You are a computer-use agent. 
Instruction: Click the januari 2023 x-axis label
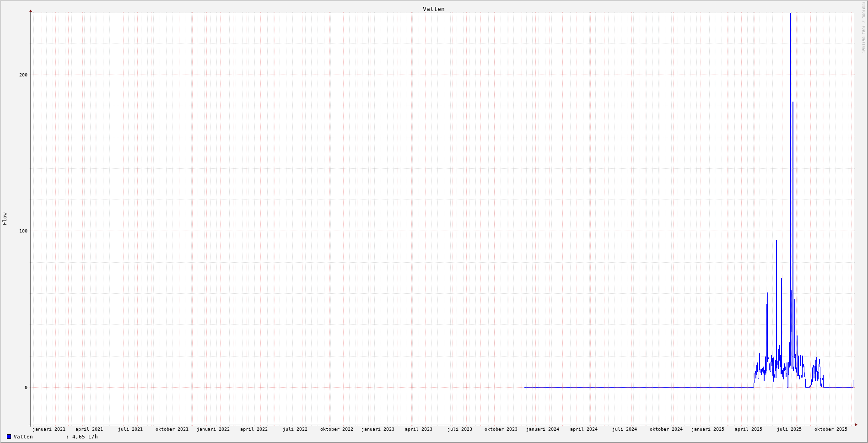click(x=378, y=429)
